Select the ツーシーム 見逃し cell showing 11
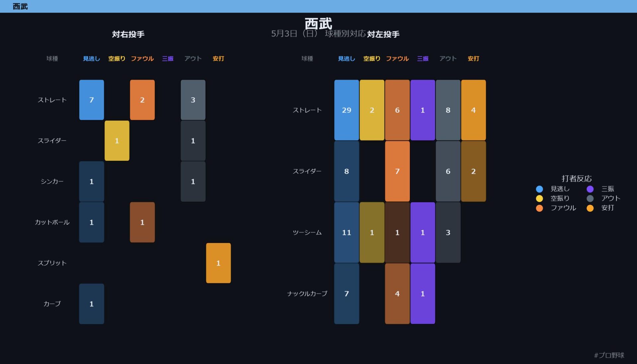 click(347, 233)
